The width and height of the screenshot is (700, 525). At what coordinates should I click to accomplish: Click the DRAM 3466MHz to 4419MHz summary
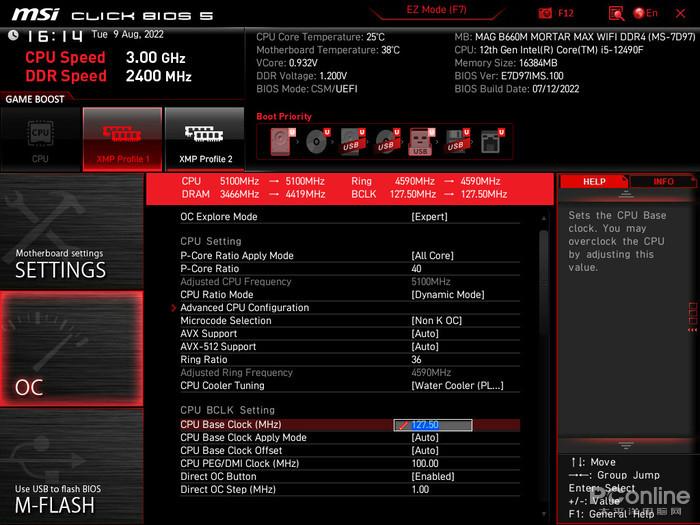[253, 194]
